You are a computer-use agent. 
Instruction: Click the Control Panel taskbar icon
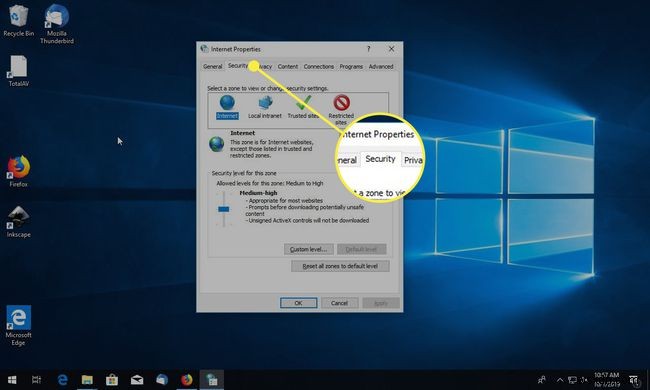tap(212, 380)
